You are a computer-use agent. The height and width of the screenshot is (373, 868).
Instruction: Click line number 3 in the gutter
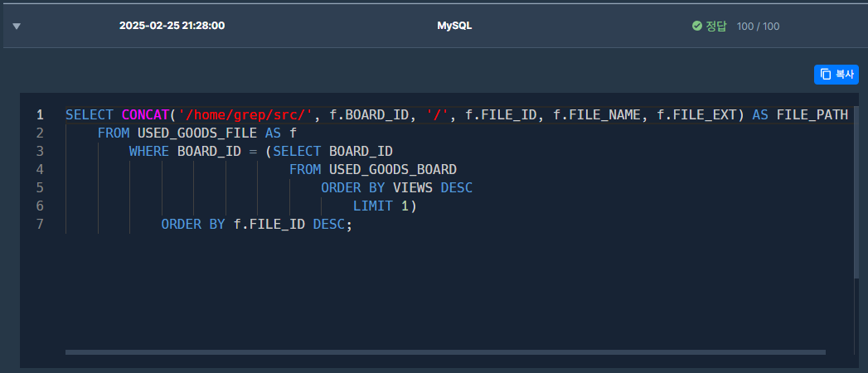[x=39, y=151]
